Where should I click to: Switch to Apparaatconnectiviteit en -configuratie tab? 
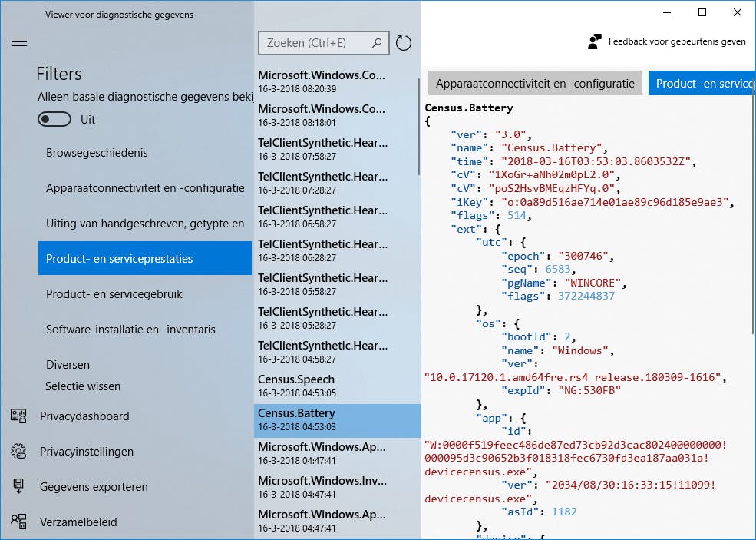pos(535,83)
